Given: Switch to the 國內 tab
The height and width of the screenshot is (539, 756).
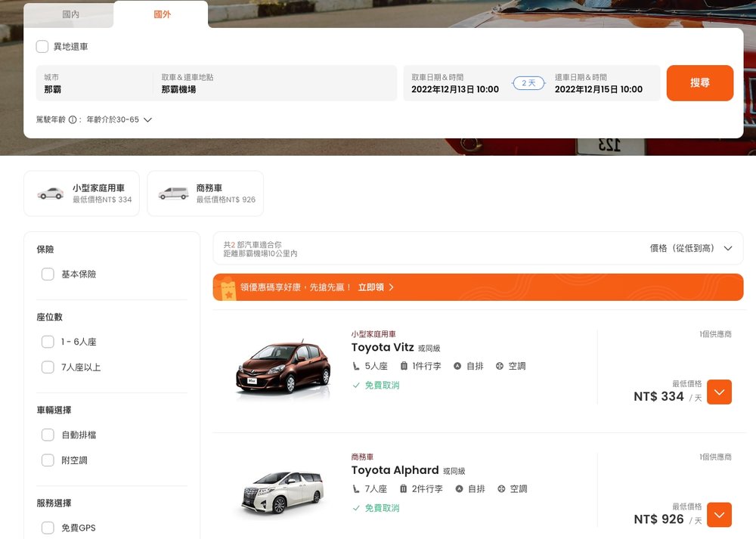Looking at the screenshot, I should 69,13.
